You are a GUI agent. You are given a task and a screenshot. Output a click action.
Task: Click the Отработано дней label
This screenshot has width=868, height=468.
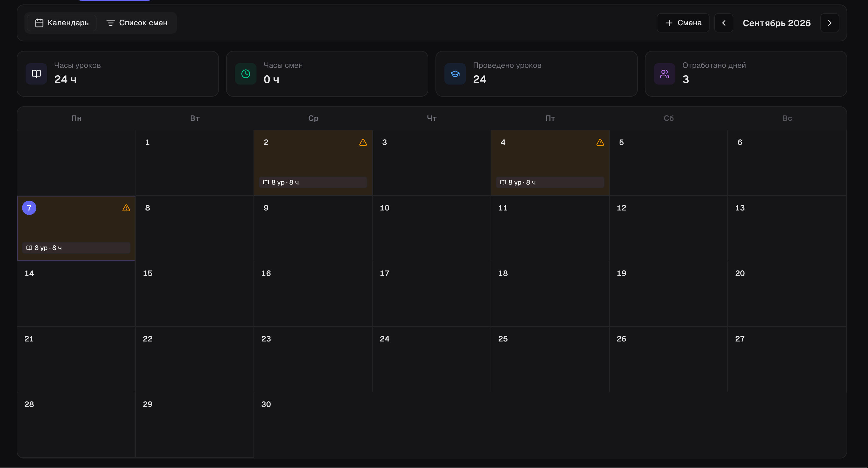click(714, 65)
